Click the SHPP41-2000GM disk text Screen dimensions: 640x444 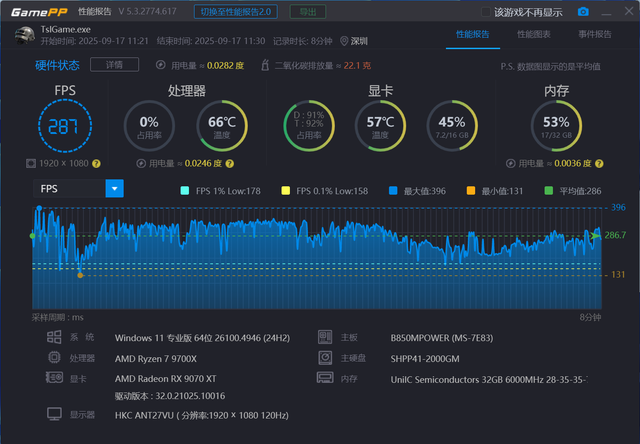425,359
